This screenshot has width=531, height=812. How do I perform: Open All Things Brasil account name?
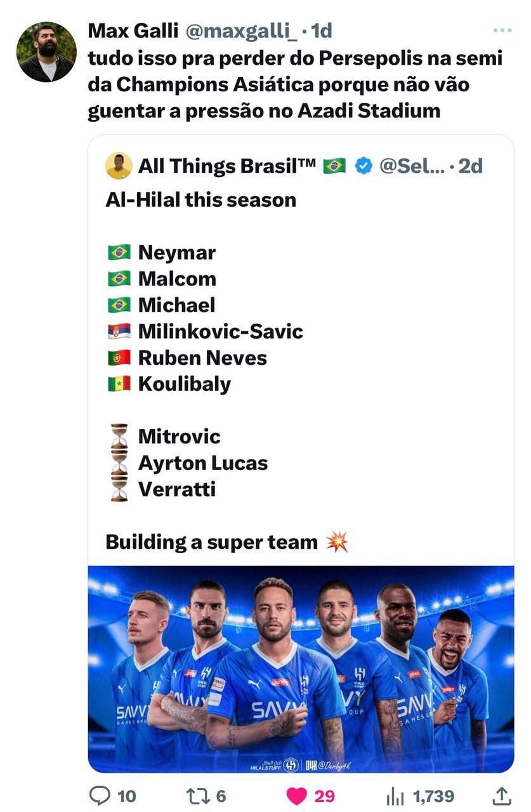[x=227, y=166]
